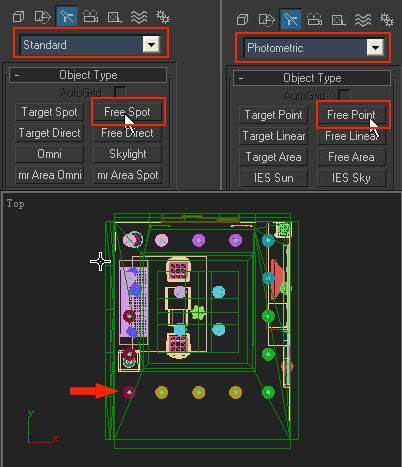
Task: Select dark red light indicated by arrow
Action: pyautogui.click(x=129, y=392)
